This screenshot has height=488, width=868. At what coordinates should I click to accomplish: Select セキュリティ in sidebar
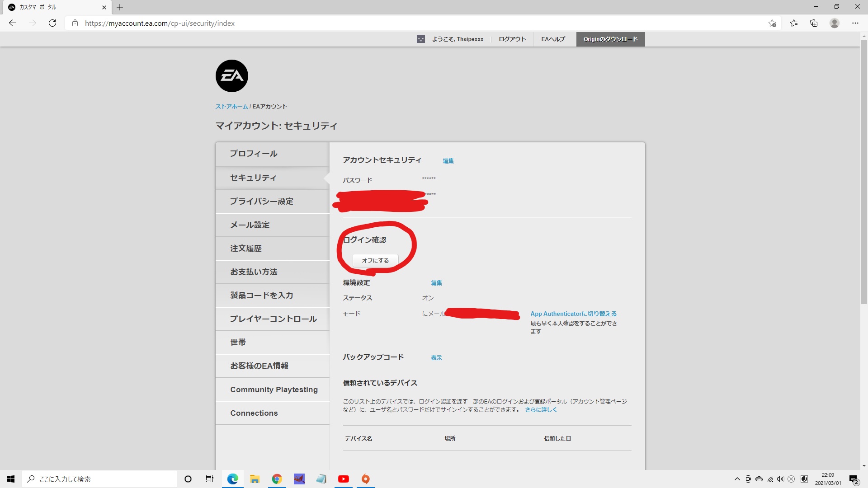272,178
